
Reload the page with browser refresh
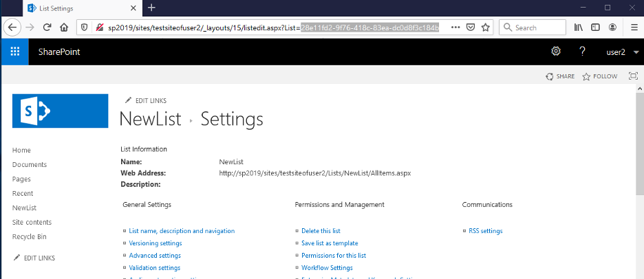click(x=47, y=27)
